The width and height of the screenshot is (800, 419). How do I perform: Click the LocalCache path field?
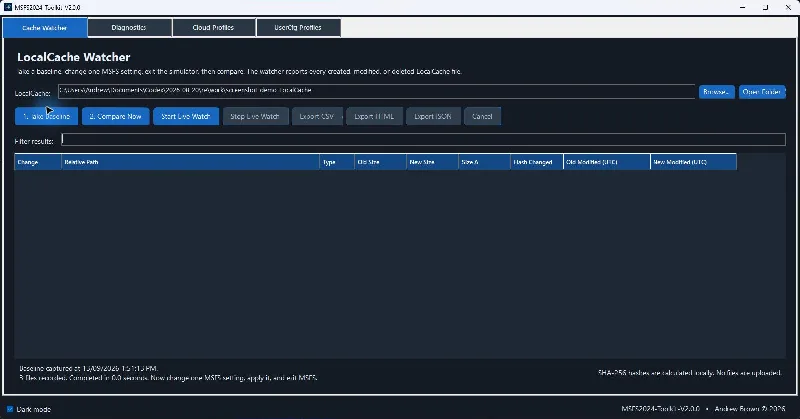point(376,91)
